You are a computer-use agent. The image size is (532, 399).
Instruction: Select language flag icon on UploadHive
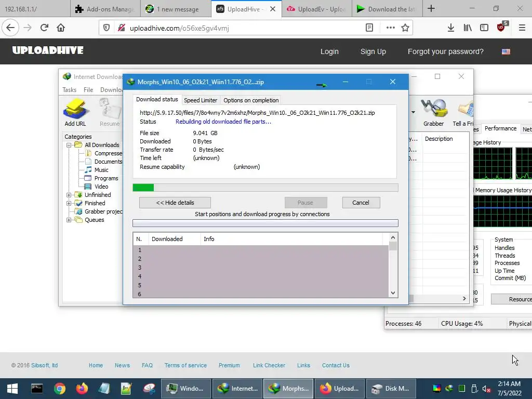(x=506, y=51)
